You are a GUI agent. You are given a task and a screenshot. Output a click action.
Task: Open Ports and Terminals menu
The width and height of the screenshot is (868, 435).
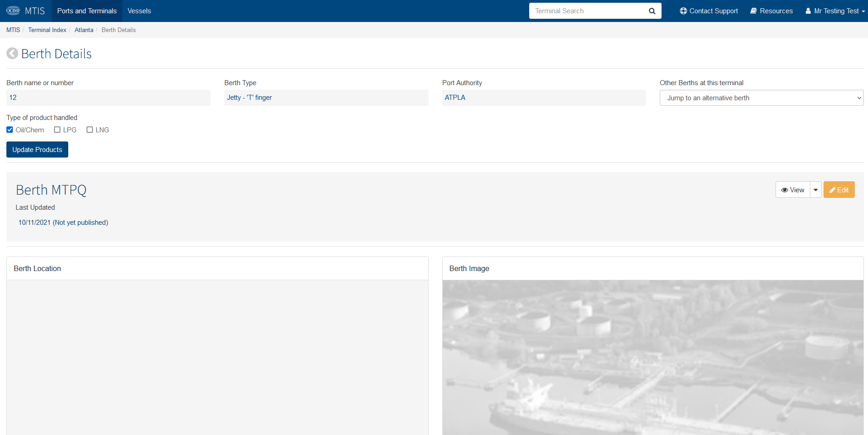point(87,11)
